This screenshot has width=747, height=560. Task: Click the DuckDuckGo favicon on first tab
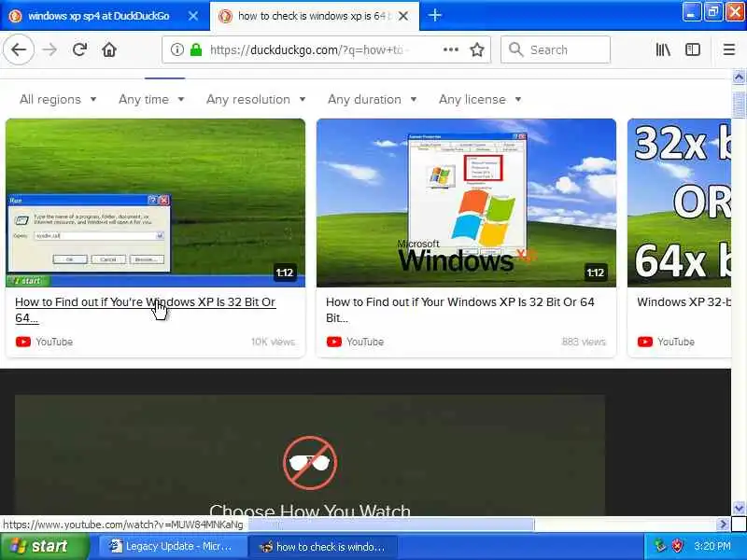coord(15,16)
